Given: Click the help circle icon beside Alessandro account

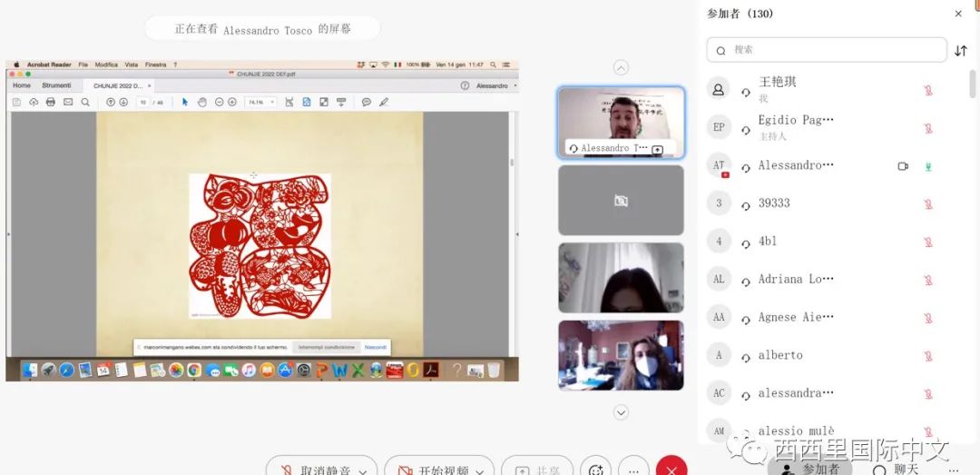Looking at the screenshot, I should [465, 85].
